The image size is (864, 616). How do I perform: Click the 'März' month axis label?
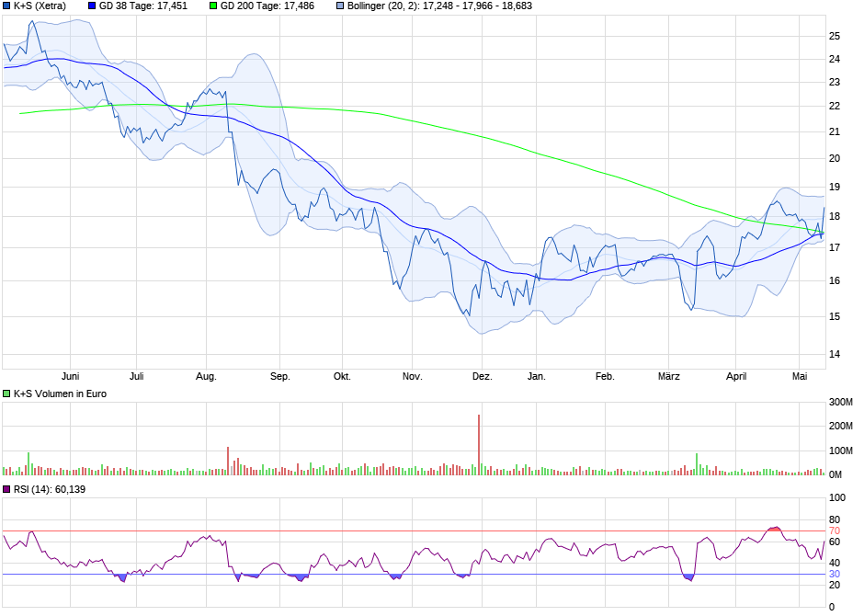click(x=668, y=376)
